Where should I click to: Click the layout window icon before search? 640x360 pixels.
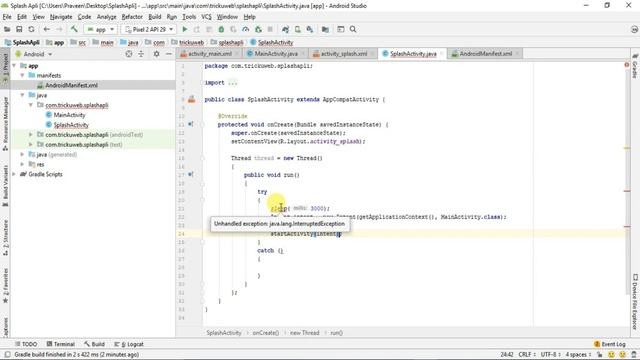pyautogui.click(x=341, y=29)
